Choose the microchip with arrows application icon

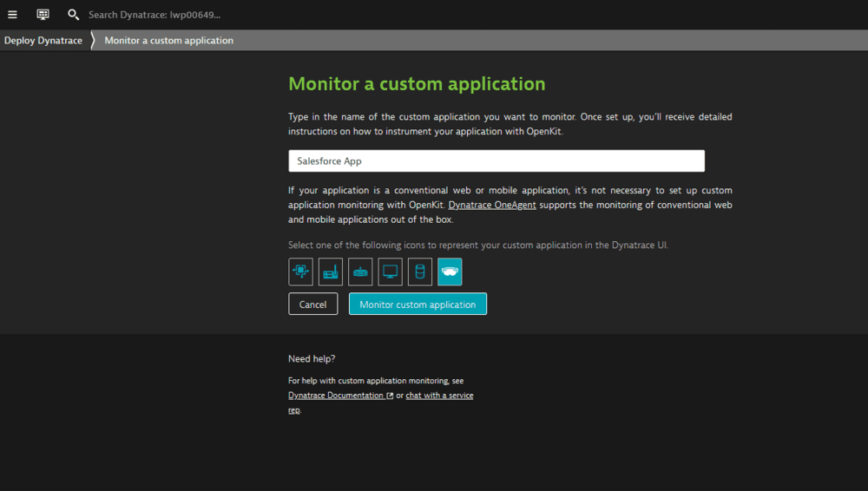[300, 272]
